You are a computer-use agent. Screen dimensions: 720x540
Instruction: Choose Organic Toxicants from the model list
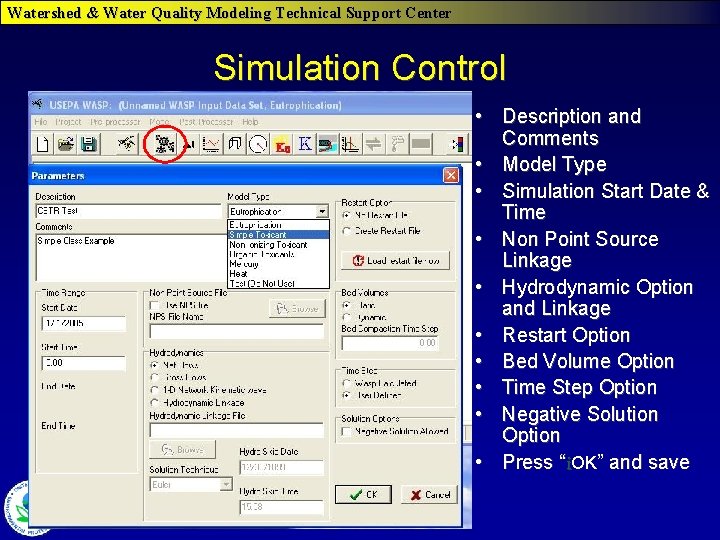[279, 254]
